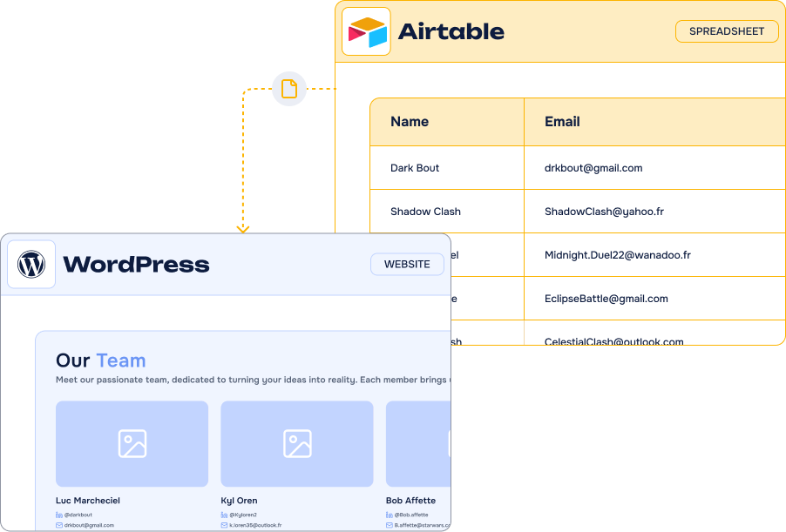Click the LinkedIn icon next to @darkbout
Viewport: 786px width, 532px height.
coord(59,515)
